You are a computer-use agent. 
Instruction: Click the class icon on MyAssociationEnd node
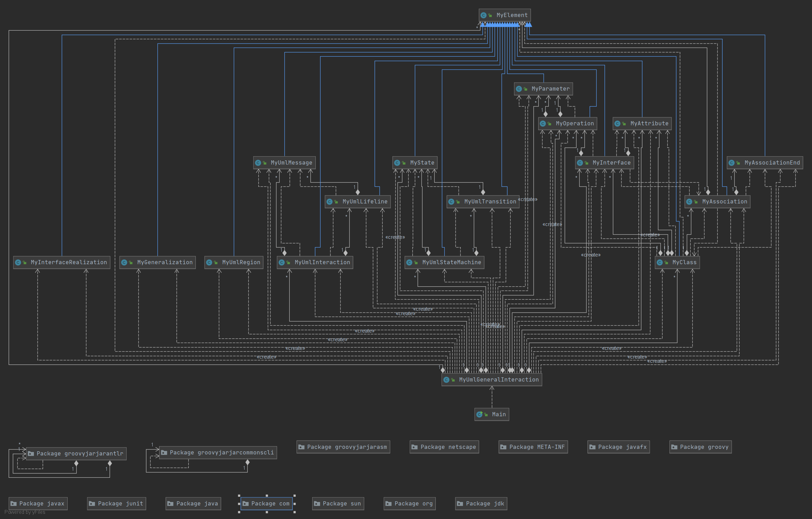tap(732, 163)
